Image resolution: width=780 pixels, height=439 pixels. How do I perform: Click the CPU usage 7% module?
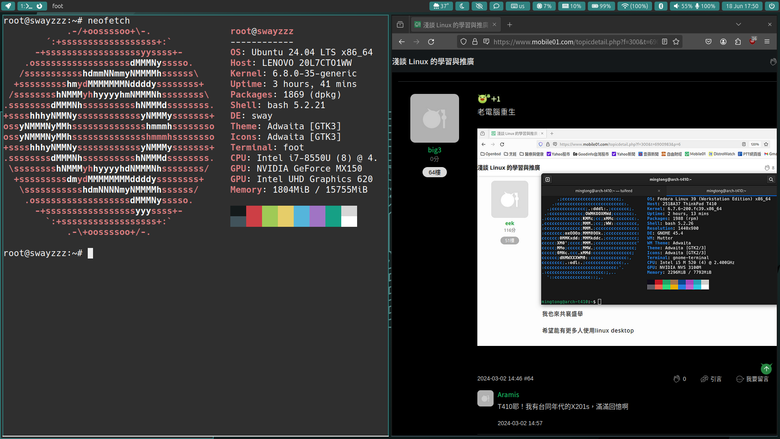click(544, 6)
